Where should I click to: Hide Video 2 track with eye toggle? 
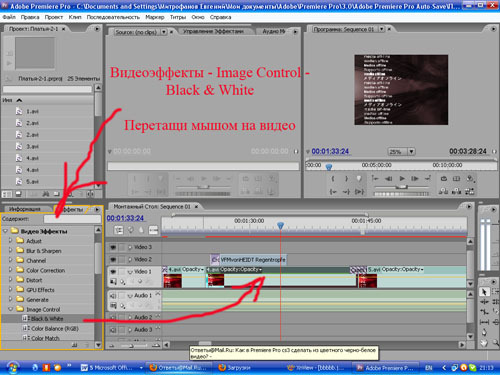pos(113,259)
